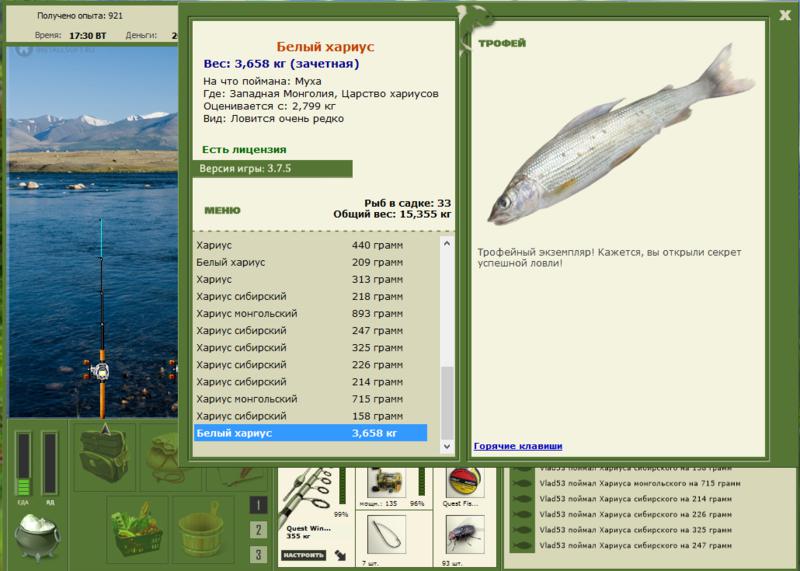Click log entry Хариуса сибирского 325 грамм
800x571 pixels.
[636, 530]
